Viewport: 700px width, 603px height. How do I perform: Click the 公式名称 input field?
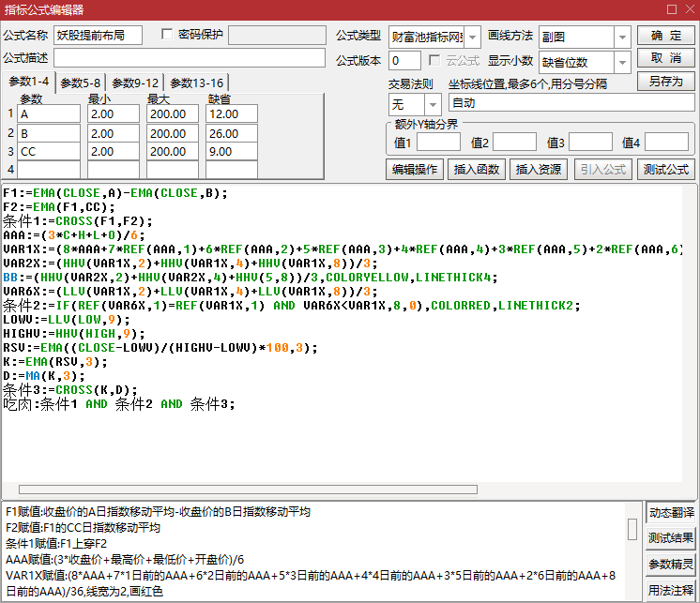(x=98, y=36)
